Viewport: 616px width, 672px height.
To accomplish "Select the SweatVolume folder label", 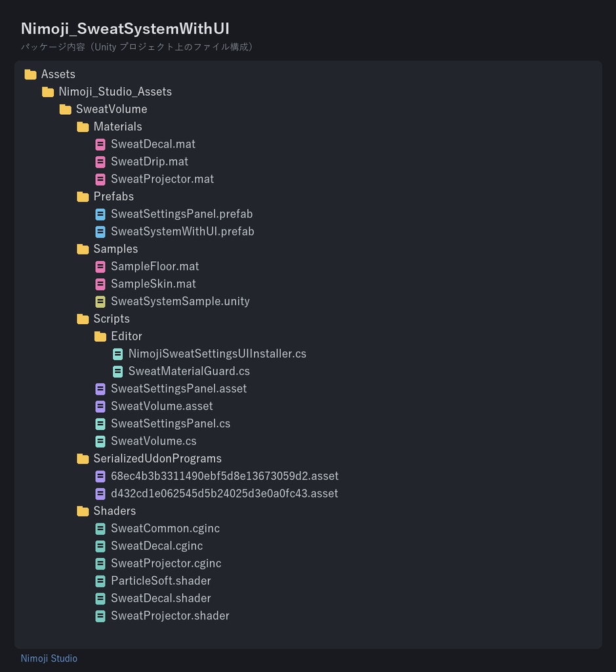I will tap(112, 110).
